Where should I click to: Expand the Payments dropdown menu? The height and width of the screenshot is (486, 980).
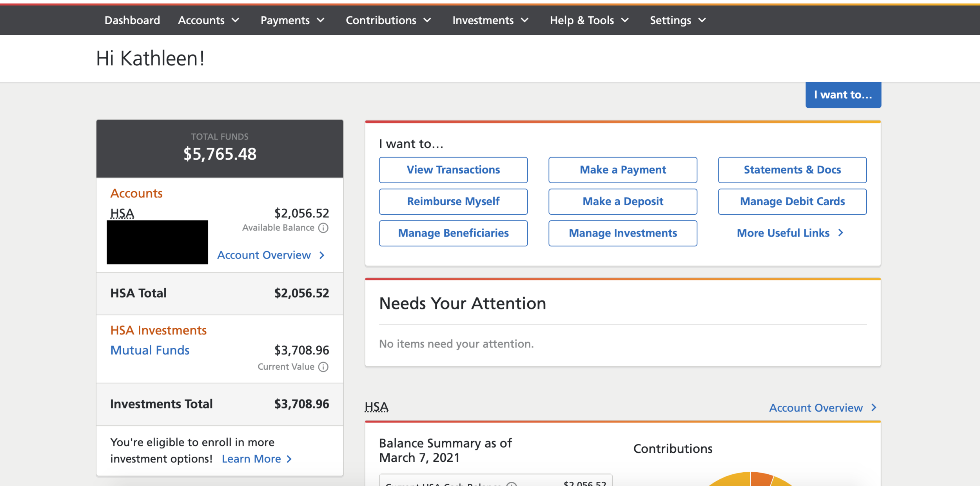point(292,20)
